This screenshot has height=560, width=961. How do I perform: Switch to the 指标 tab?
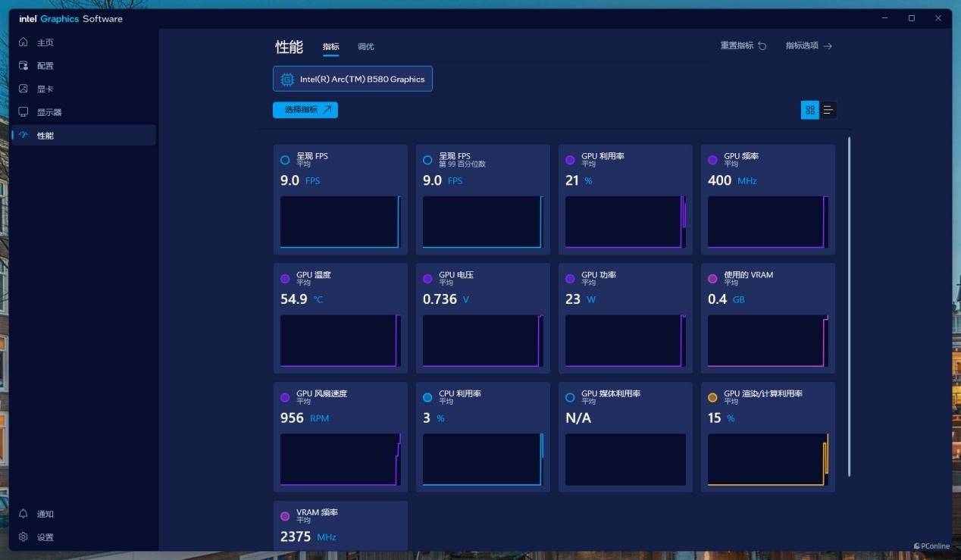tap(330, 47)
